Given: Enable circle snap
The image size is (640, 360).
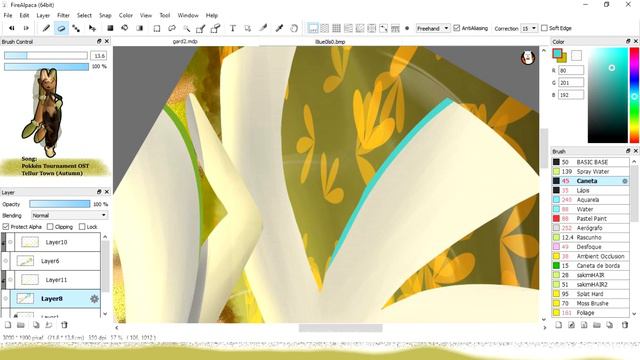Looking at the screenshot, I should point(372,28).
